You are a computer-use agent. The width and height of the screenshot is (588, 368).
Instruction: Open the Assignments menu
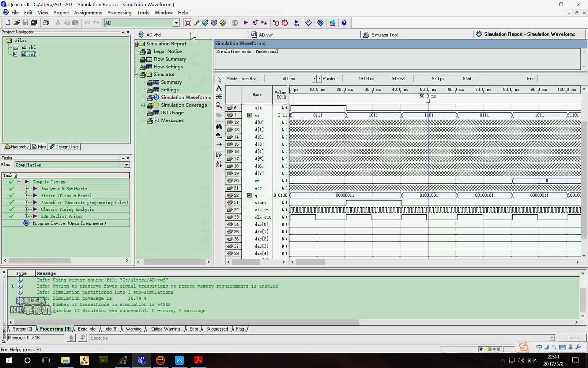88,13
